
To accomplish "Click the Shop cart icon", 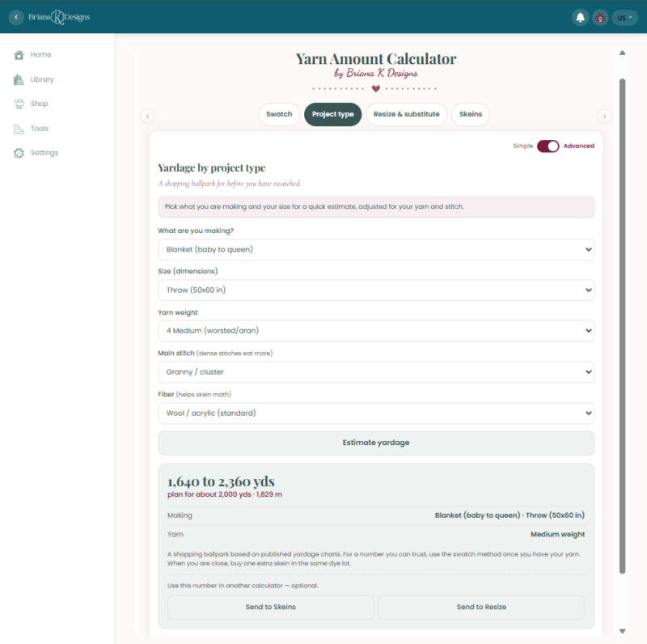I will (x=19, y=104).
